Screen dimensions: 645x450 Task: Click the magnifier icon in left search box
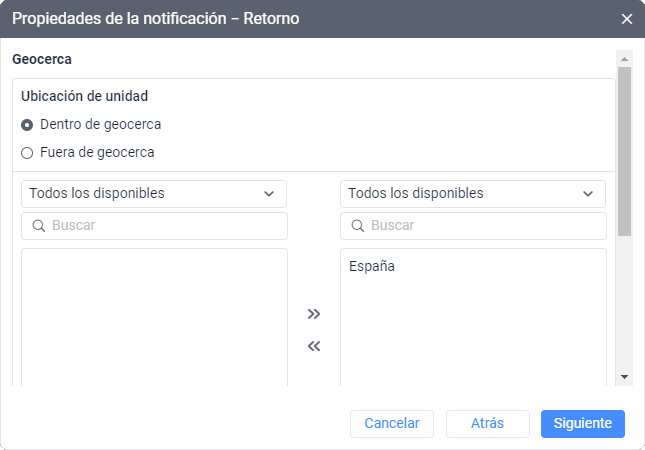39,226
